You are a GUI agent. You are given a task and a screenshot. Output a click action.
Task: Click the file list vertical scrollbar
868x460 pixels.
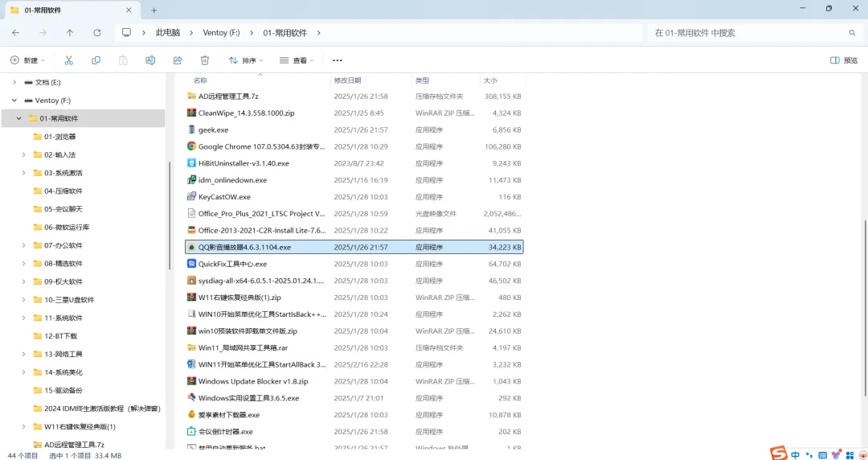(x=864, y=308)
